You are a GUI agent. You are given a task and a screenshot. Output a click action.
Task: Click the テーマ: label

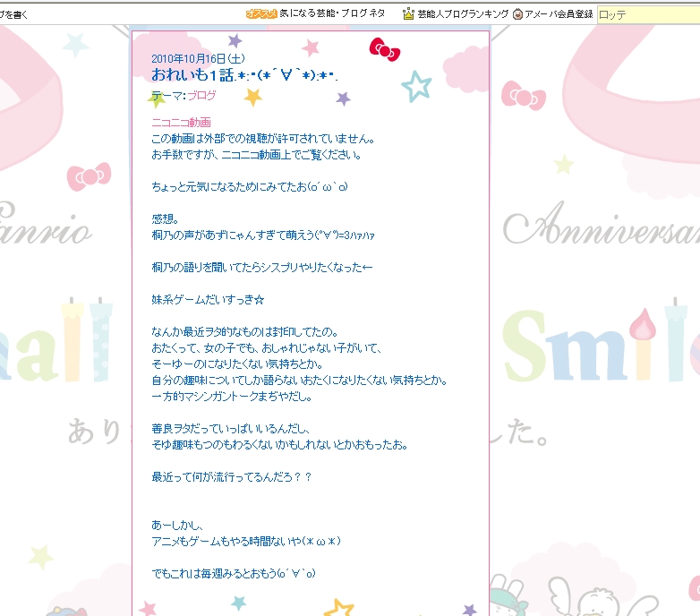tap(169, 96)
